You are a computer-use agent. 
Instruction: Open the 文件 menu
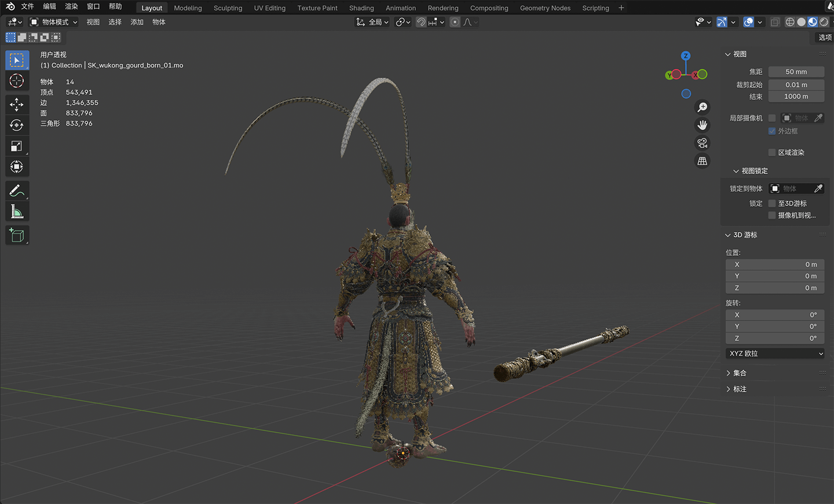(x=27, y=7)
